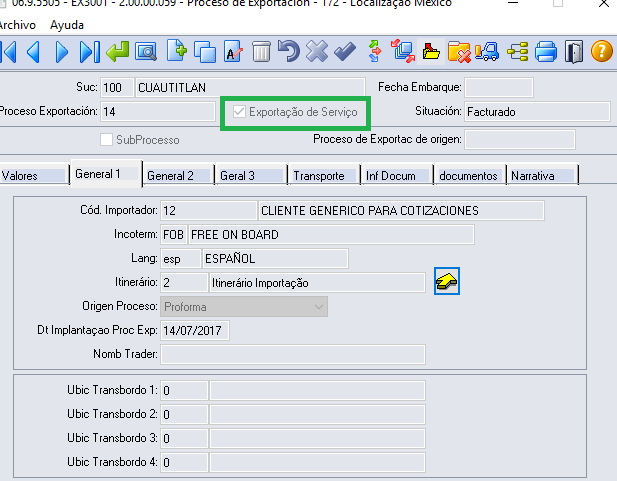Toggle the SubProcesso checkbox
The width and height of the screenshot is (617, 481).
[x=107, y=140]
